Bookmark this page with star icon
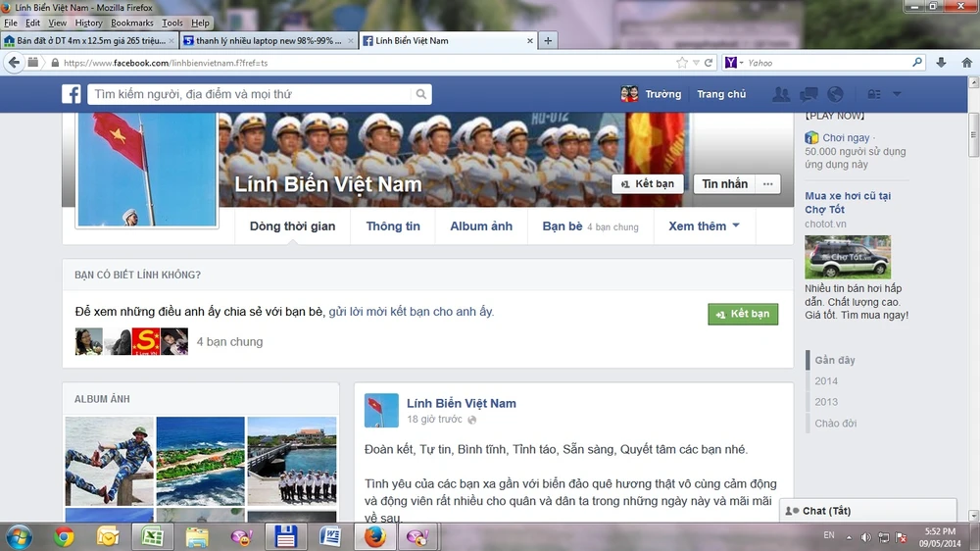Screen dimensions: 980x551 coord(682,63)
